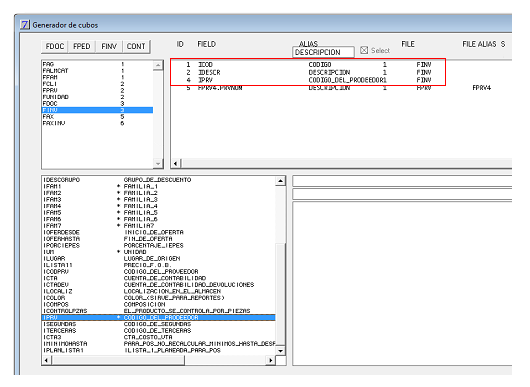Click the second empty text box at right
This screenshot has height=387, width=530.
(x=402, y=194)
